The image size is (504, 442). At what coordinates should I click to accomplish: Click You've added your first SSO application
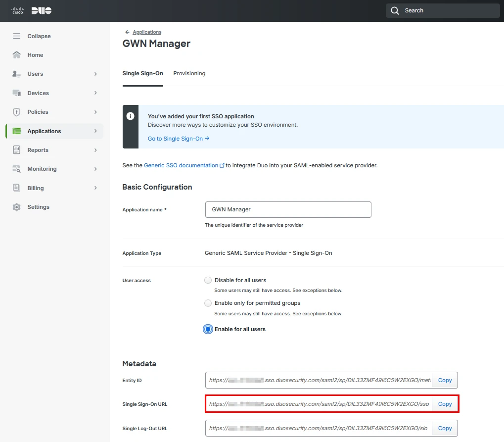pos(201,116)
